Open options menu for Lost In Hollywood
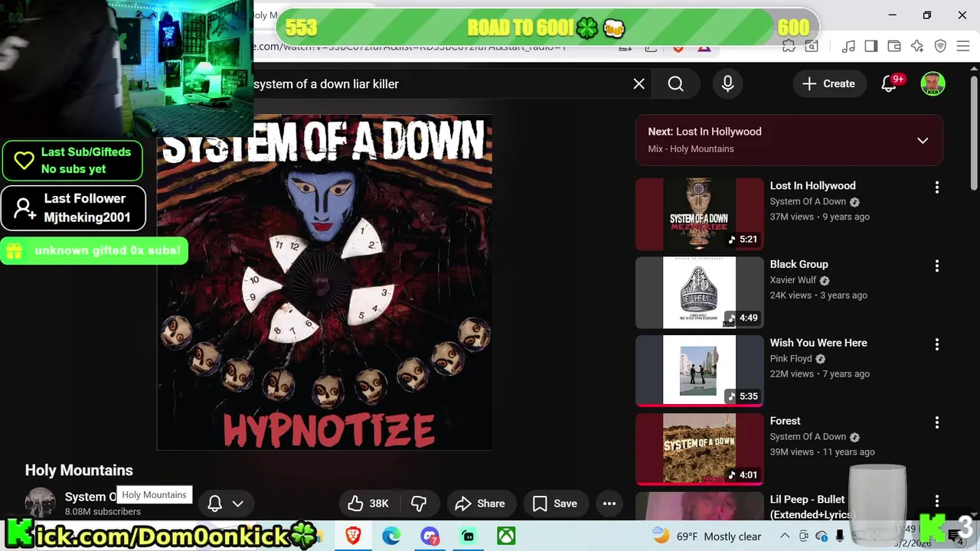980x551 pixels. 936,187
